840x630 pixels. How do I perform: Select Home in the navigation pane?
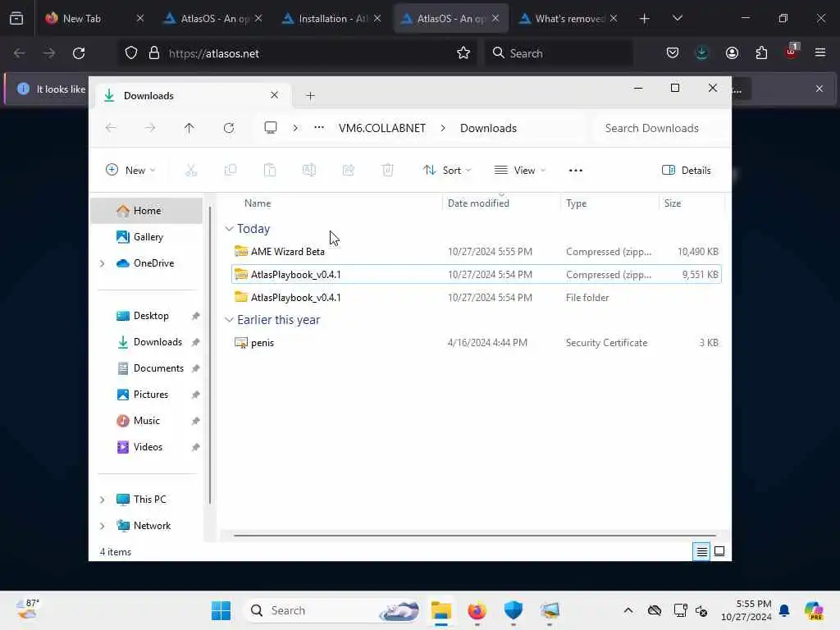(147, 211)
